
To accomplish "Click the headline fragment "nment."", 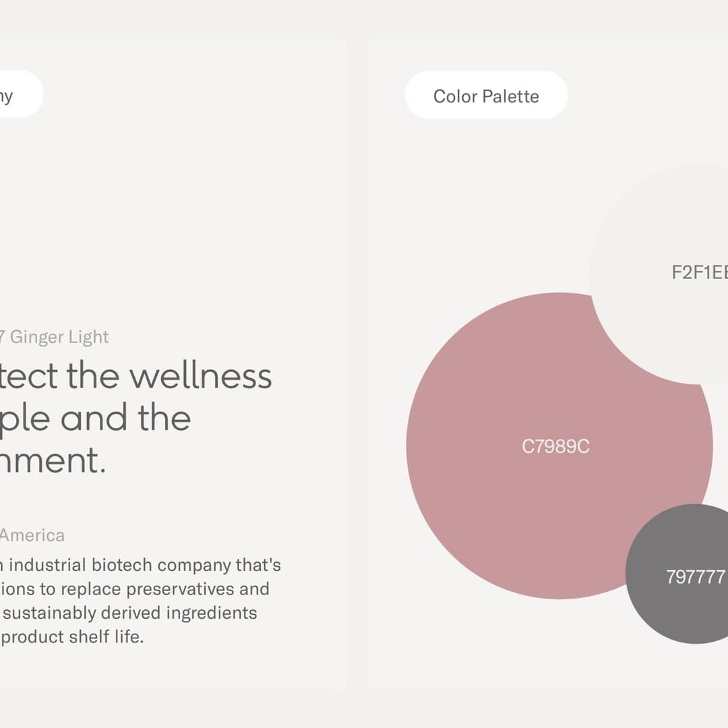I will tap(53, 460).
